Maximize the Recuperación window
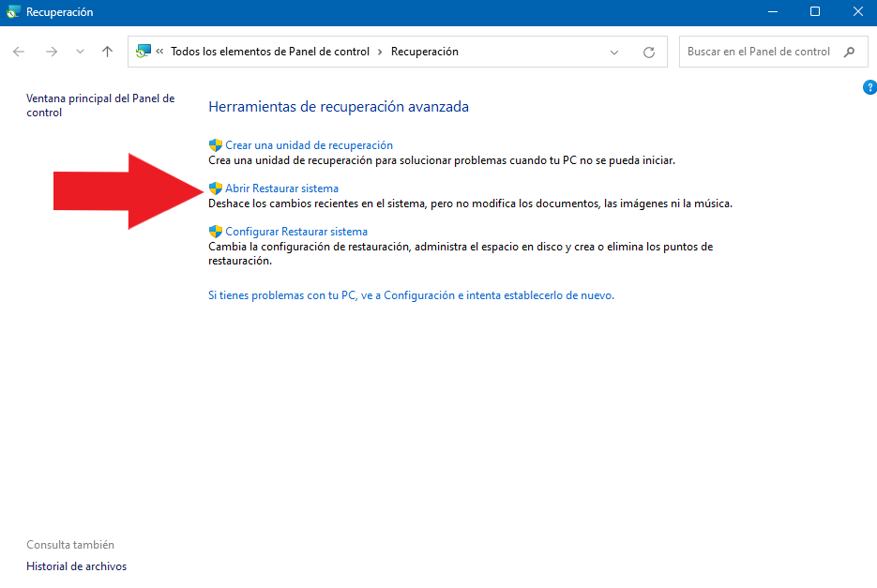The width and height of the screenshot is (877, 588). pyautogui.click(x=815, y=12)
